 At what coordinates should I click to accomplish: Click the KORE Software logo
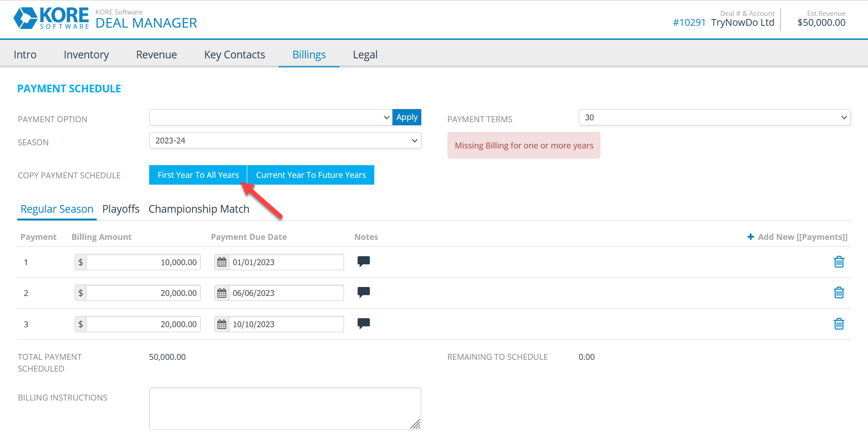pos(51,19)
